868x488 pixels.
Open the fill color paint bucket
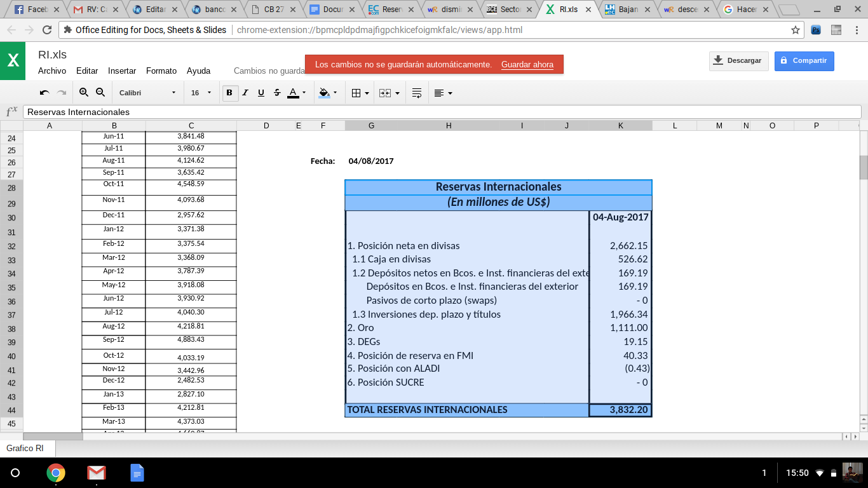[x=327, y=93]
